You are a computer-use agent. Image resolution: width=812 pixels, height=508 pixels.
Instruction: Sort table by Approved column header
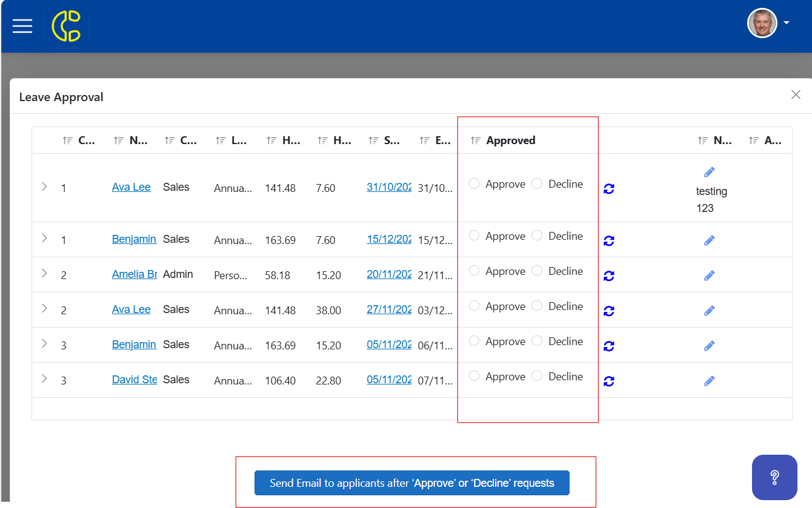pos(511,140)
